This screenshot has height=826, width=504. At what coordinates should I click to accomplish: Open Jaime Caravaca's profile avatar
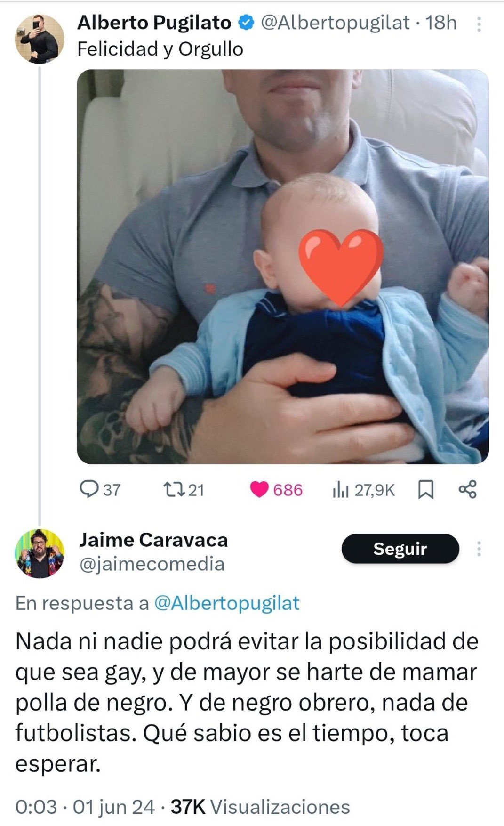pyautogui.click(x=40, y=554)
